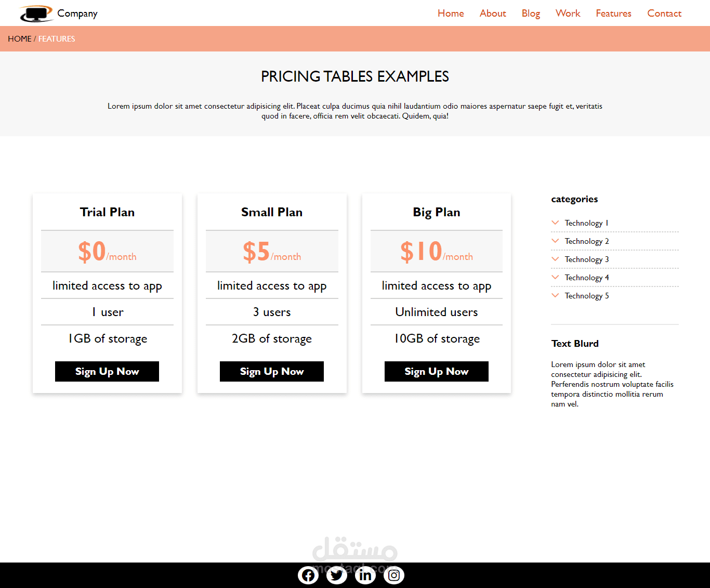Open the LinkedIn social icon
Viewport: 710px width, 588px height.
pyautogui.click(x=365, y=575)
